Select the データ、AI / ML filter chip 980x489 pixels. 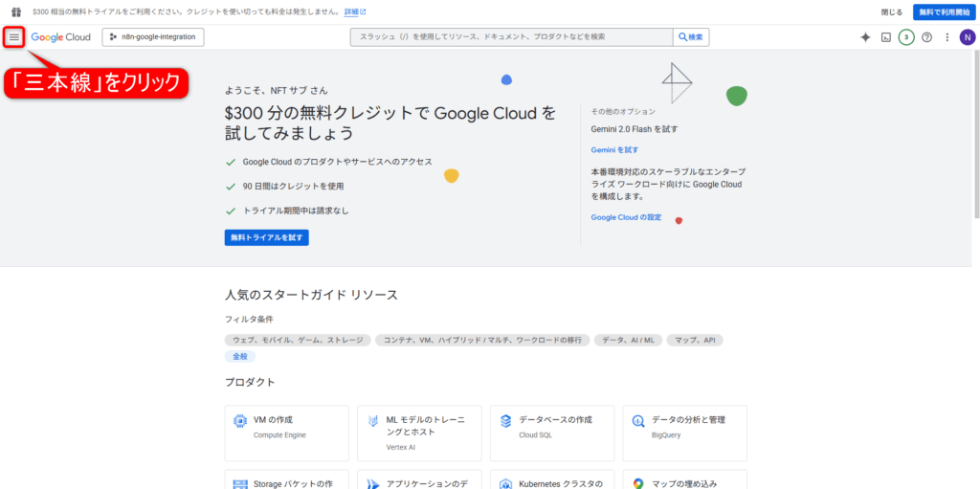pos(628,340)
